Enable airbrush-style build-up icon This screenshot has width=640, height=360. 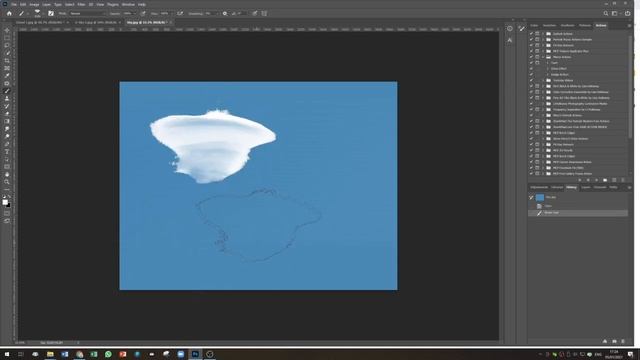[180, 13]
